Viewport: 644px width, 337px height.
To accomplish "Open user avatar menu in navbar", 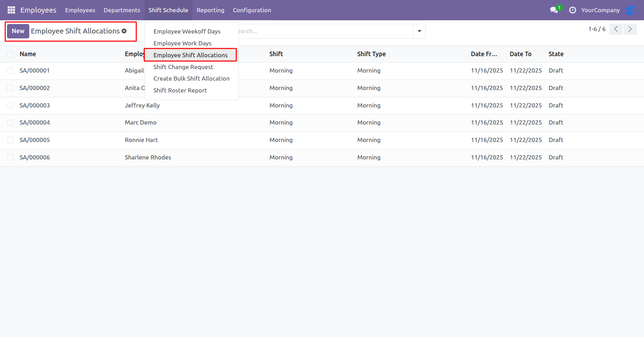I will point(631,10).
